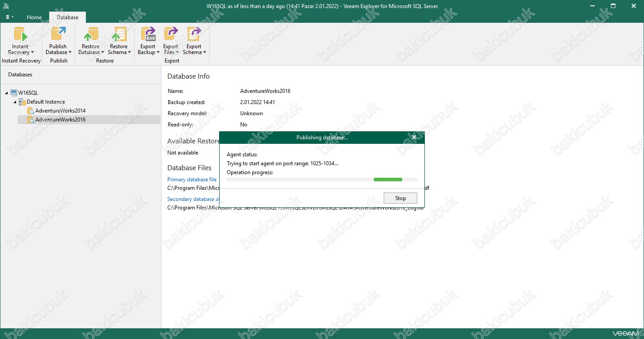Open the Primary database file link
The height and width of the screenshot is (339, 644).
coord(192,180)
